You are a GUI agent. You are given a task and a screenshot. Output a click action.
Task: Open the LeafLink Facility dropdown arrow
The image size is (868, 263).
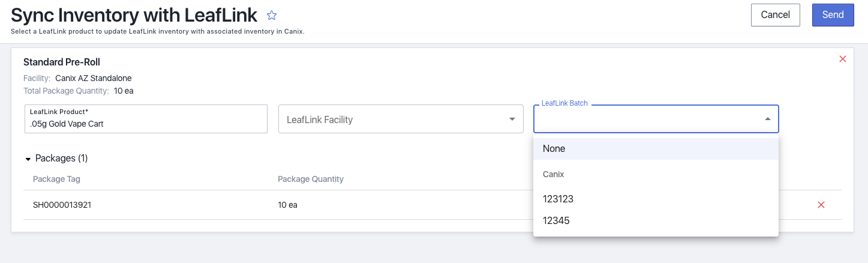tap(512, 119)
